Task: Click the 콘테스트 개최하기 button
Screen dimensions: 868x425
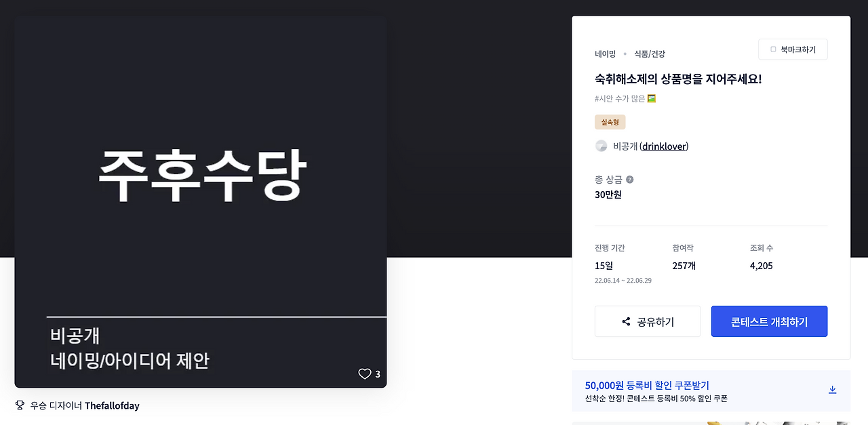Action: coord(769,321)
